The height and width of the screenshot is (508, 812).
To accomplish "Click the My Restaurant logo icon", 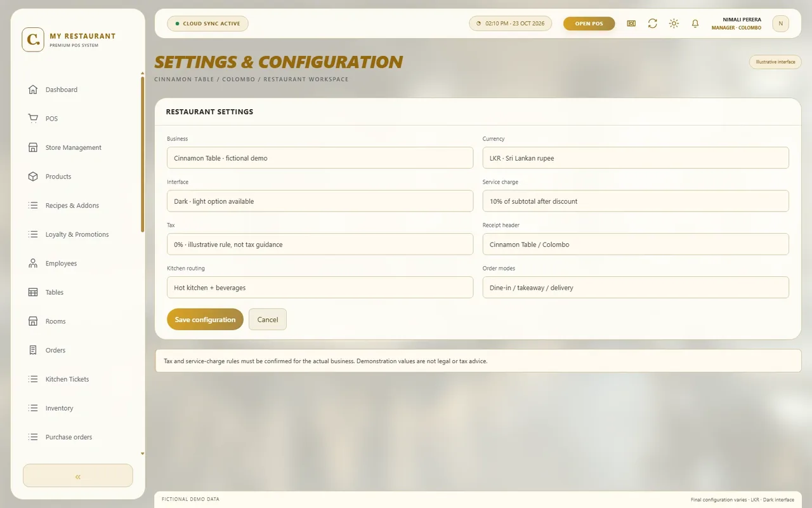I will coord(33,39).
